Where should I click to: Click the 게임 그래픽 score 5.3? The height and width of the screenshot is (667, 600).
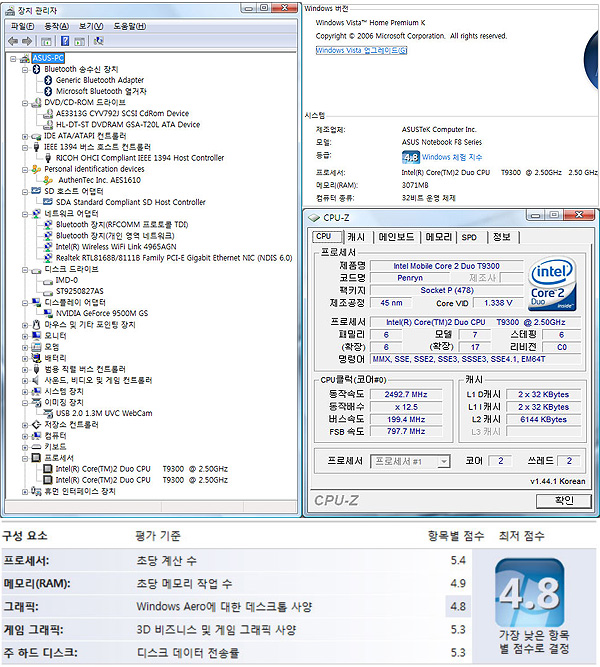point(458,630)
